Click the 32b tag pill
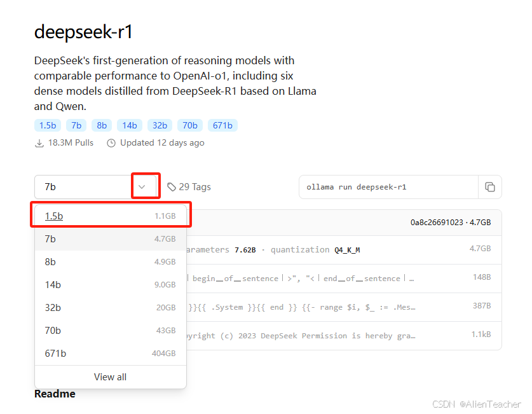This screenshot has height=414, width=532. point(160,125)
